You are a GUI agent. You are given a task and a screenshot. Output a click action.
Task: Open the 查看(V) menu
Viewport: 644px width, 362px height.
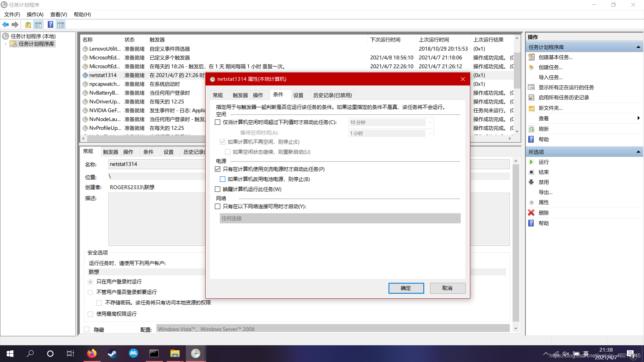[58, 14]
